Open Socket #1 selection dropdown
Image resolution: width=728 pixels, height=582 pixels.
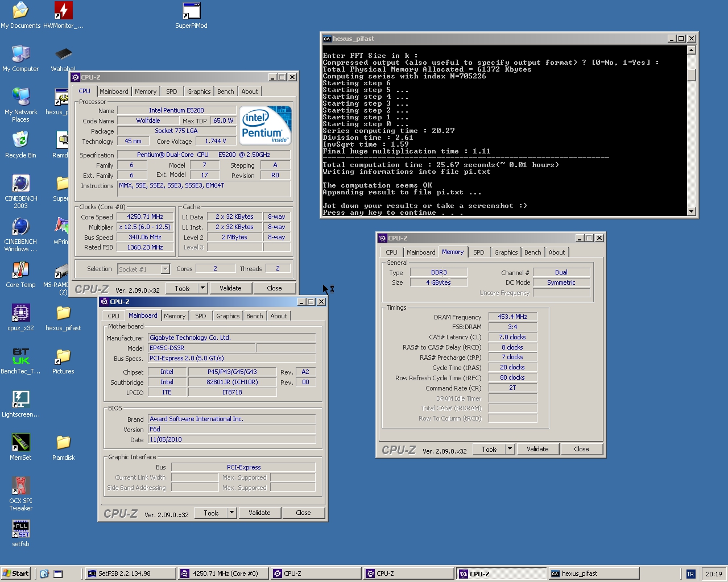pyautogui.click(x=165, y=269)
